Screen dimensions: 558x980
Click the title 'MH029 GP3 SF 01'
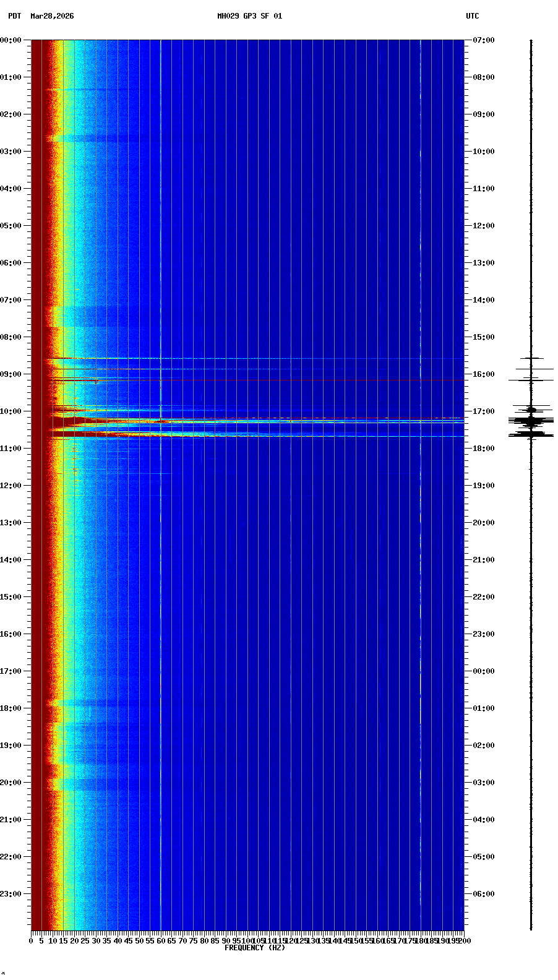(249, 16)
